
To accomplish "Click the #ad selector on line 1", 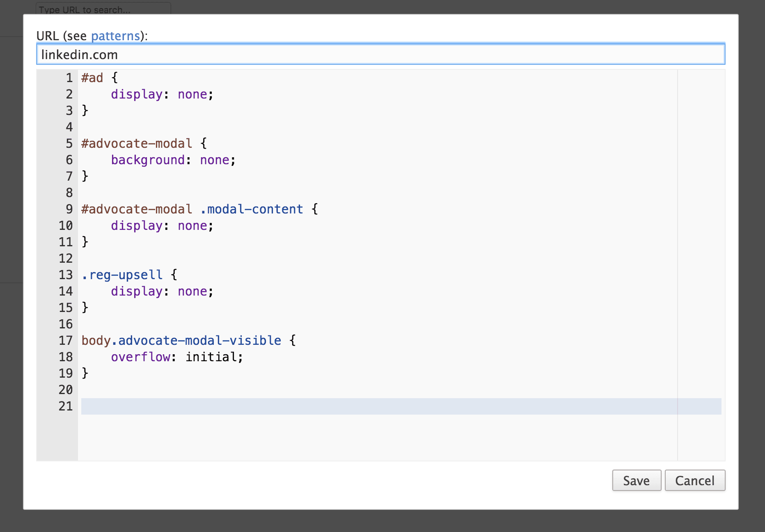I will tap(92, 78).
